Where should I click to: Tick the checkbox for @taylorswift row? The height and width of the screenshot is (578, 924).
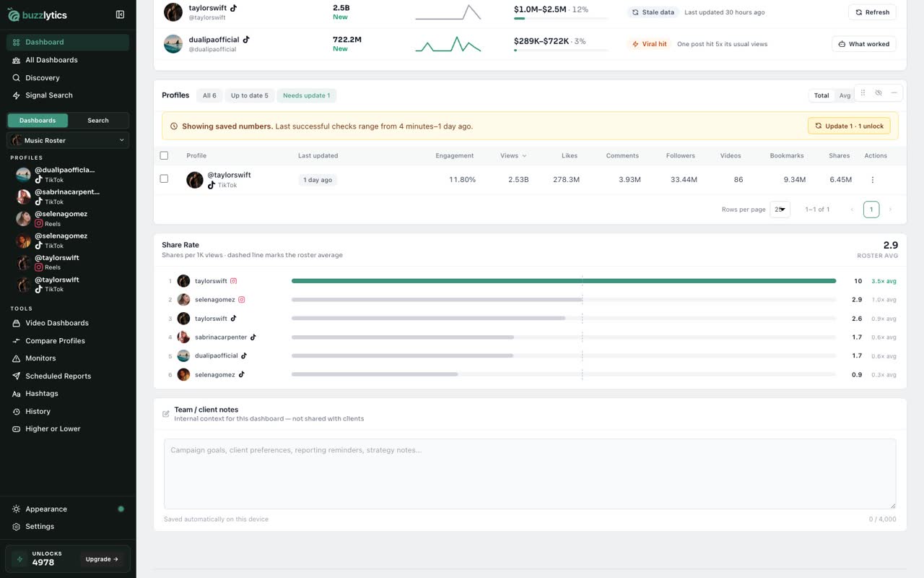164,178
